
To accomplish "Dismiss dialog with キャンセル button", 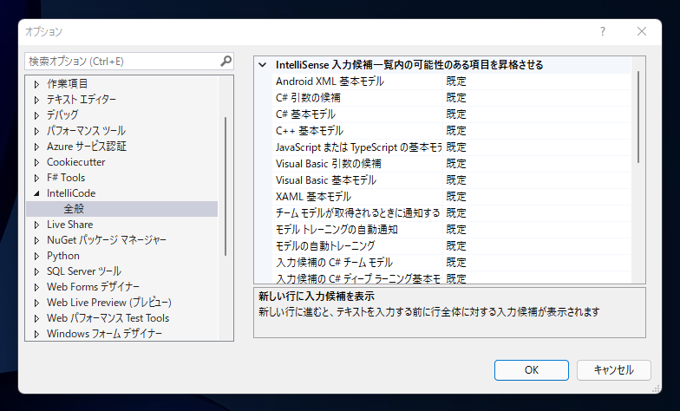I will [614, 370].
